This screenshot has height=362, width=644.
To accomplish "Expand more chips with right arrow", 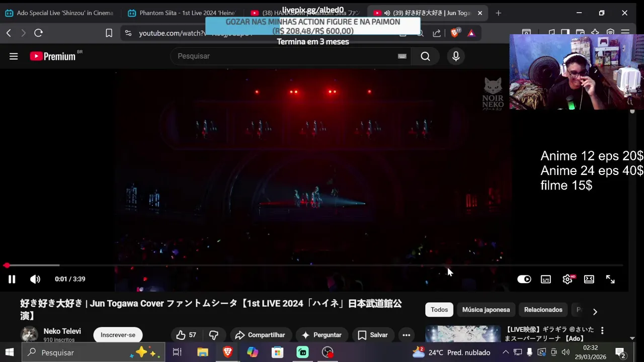I will click(x=595, y=312).
